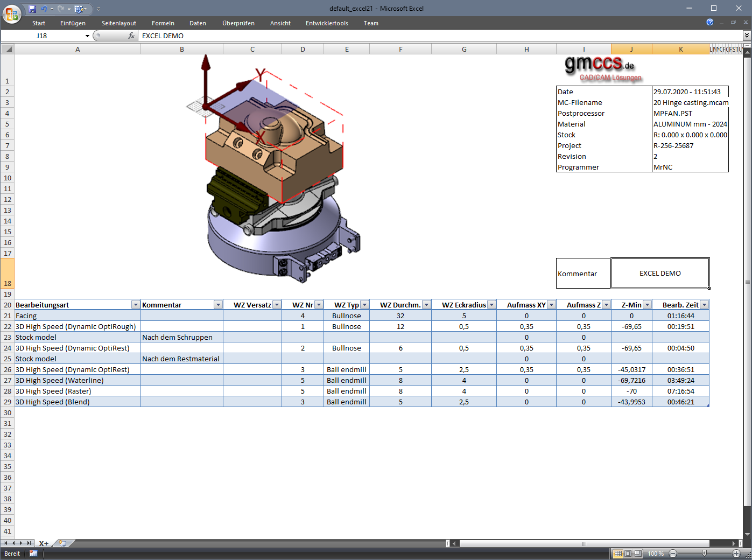Undo the last action

pos(44,9)
